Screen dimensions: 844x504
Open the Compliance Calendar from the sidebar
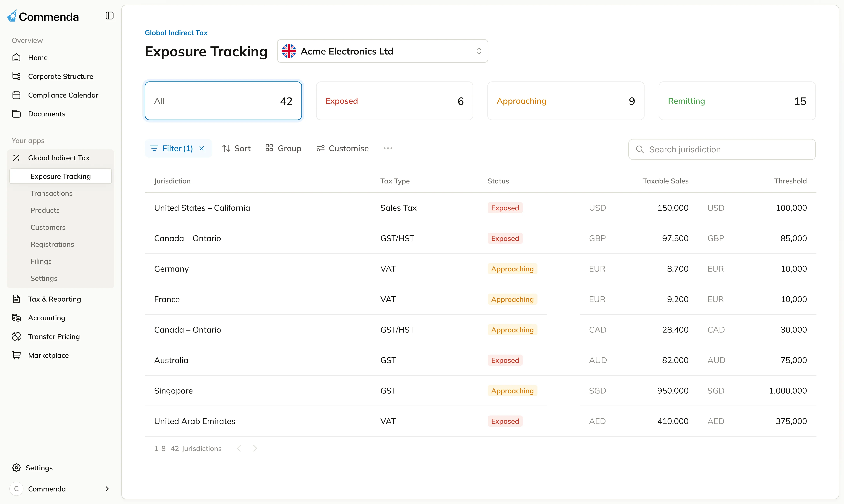point(63,95)
